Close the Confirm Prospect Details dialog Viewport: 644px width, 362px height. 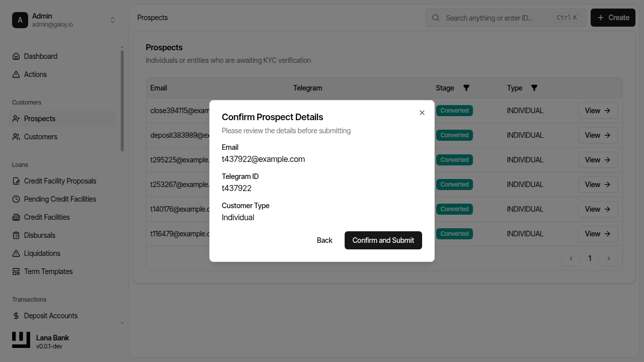422,113
